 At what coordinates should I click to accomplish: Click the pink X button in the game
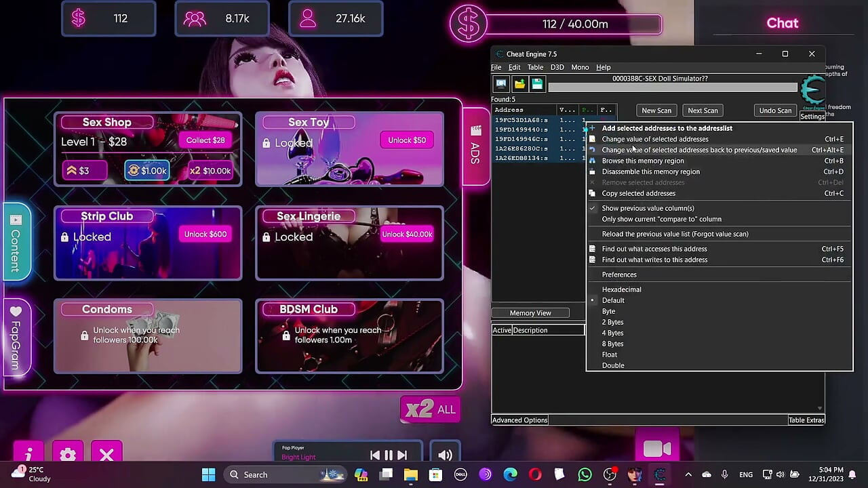[106, 455]
